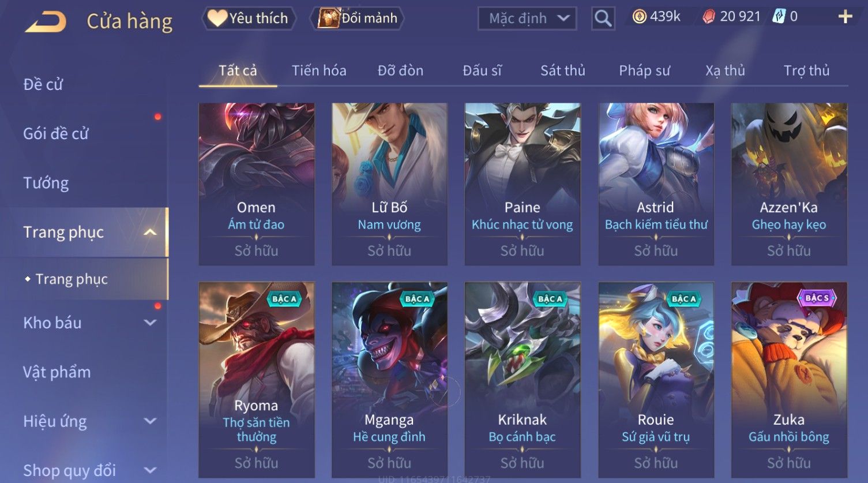
Task: Open the Mặc định sort dropdown
Action: tap(527, 18)
